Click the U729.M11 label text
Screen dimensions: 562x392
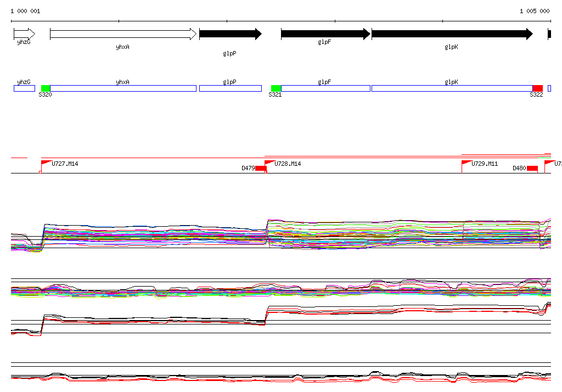[x=485, y=164]
